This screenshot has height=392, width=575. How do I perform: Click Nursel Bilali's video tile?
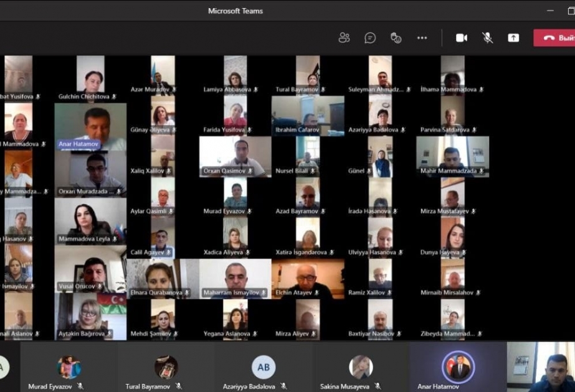(x=308, y=157)
